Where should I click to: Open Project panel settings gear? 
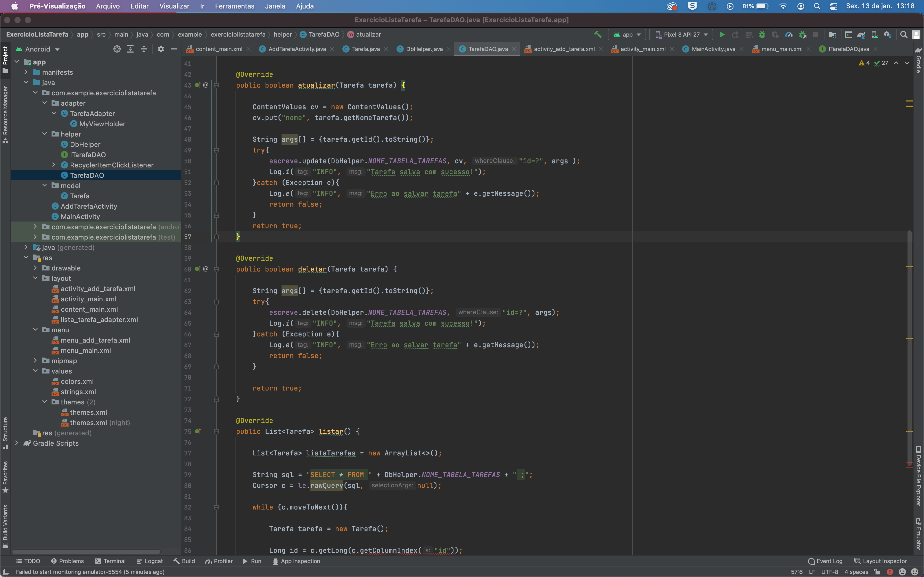tap(161, 49)
